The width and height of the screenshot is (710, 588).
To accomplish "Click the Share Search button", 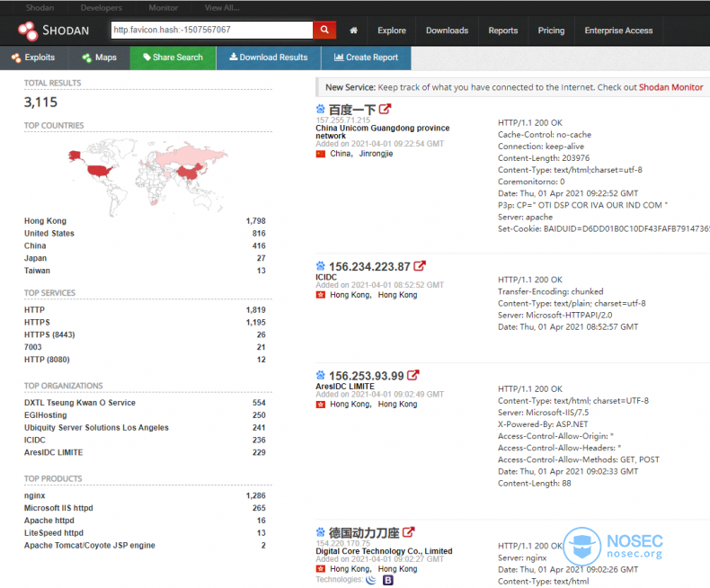I will [173, 58].
